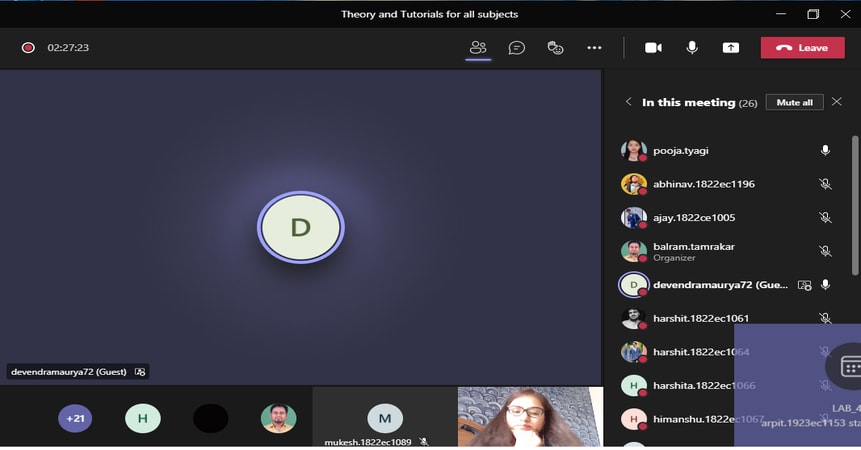
Task: Close the participants panel
Action: (x=837, y=102)
